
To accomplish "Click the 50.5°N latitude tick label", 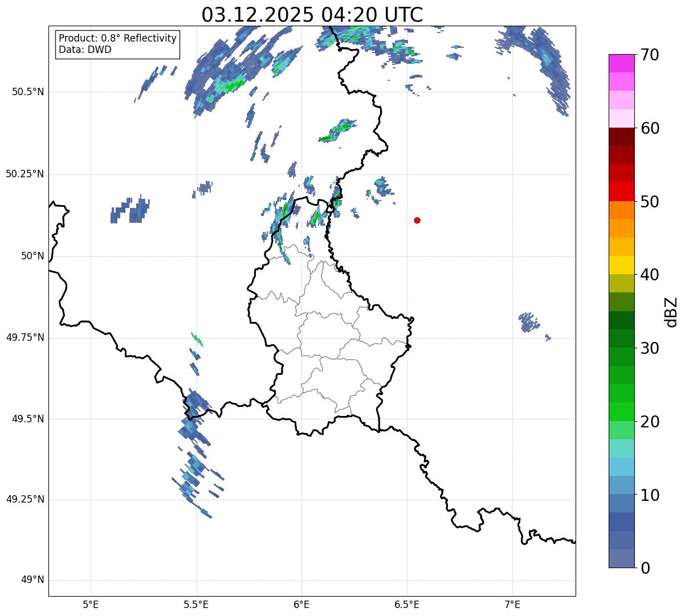I will pyautogui.click(x=25, y=92).
